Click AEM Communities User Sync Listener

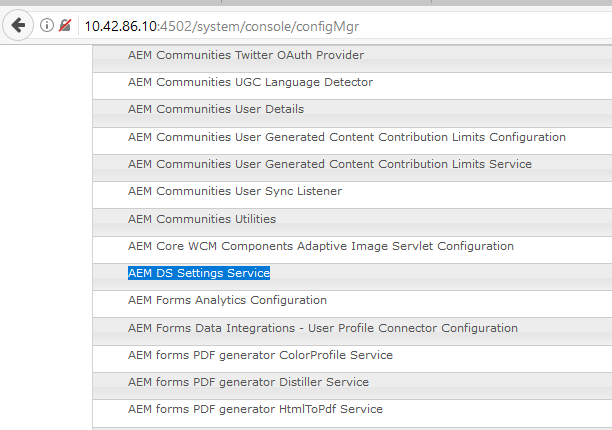coord(235,191)
